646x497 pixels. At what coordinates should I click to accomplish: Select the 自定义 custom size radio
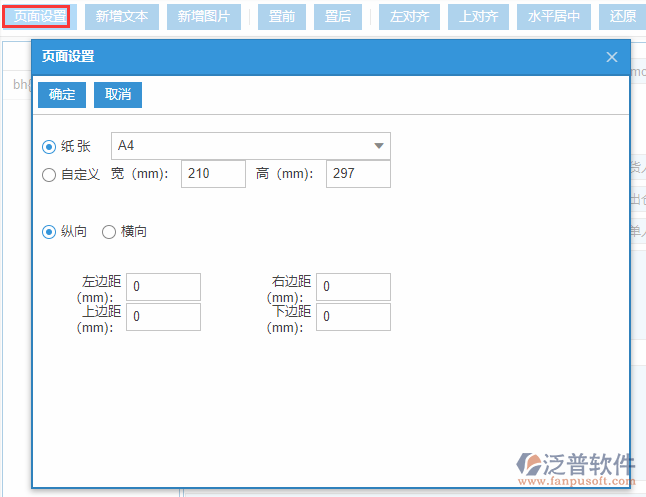49,175
